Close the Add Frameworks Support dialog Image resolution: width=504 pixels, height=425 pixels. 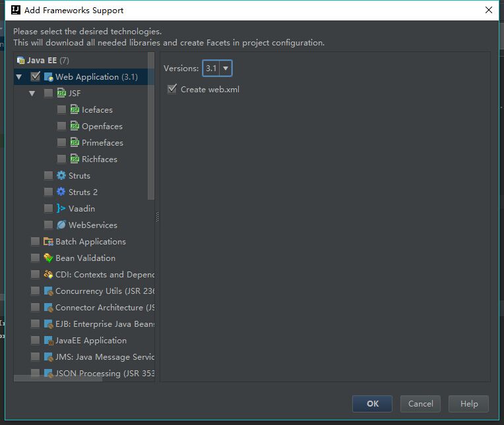[489, 10]
